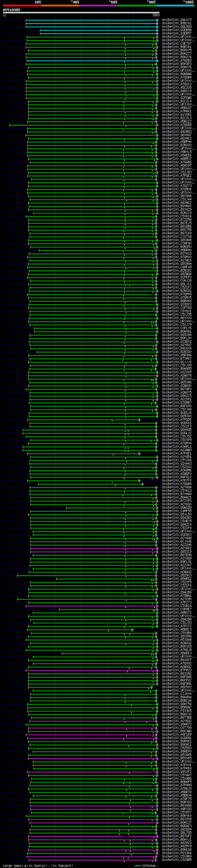This screenshot has height=868, width=197.
Task: Select label UniRef100_Q9SXF2
Action: coord(176,772)
